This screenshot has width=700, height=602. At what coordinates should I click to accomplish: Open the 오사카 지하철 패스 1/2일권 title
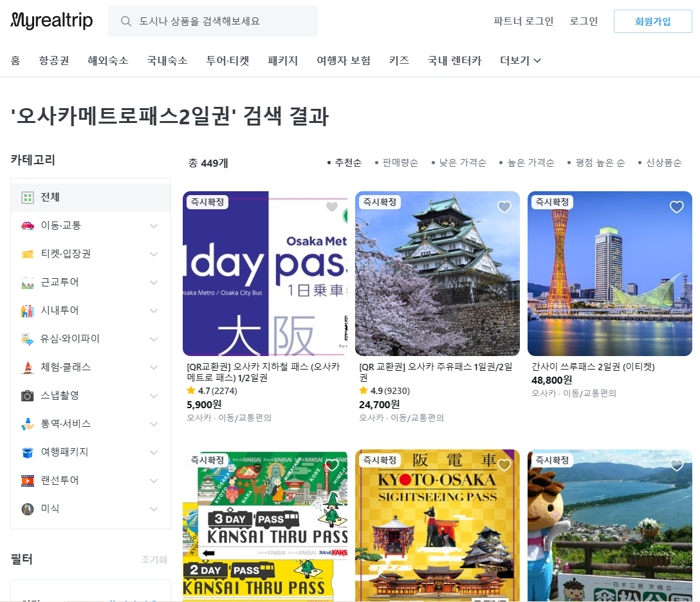(x=263, y=372)
